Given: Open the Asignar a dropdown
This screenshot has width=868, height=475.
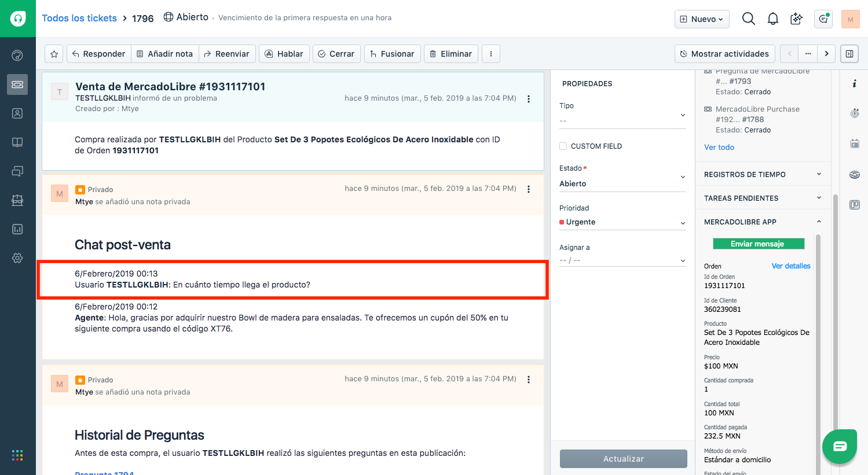Looking at the screenshot, I should 622,260.
